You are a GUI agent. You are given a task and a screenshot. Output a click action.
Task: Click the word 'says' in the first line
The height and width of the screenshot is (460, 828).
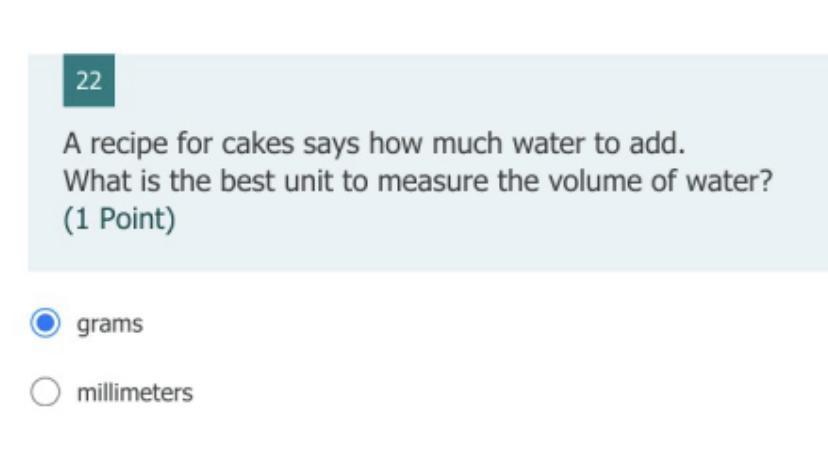335,144
